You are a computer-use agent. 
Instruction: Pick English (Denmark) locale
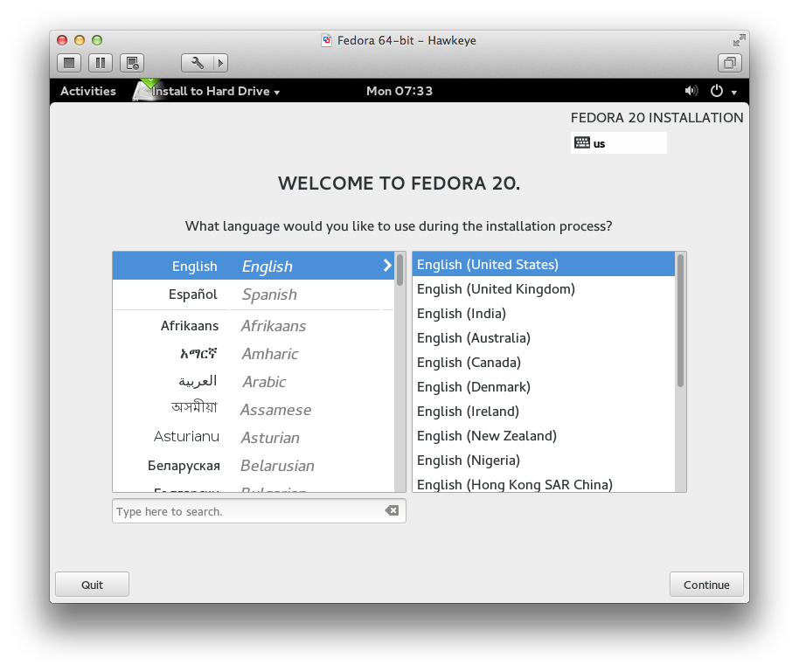pos(544,387)
